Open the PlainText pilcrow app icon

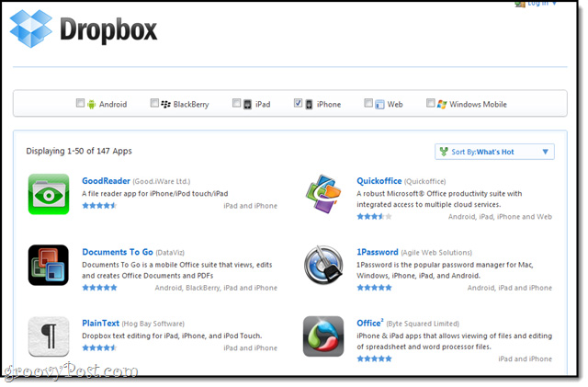pos(49,336)
